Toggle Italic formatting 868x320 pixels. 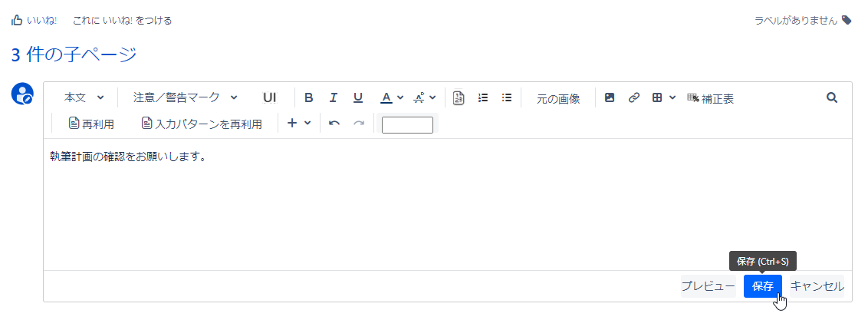[334, 98]
